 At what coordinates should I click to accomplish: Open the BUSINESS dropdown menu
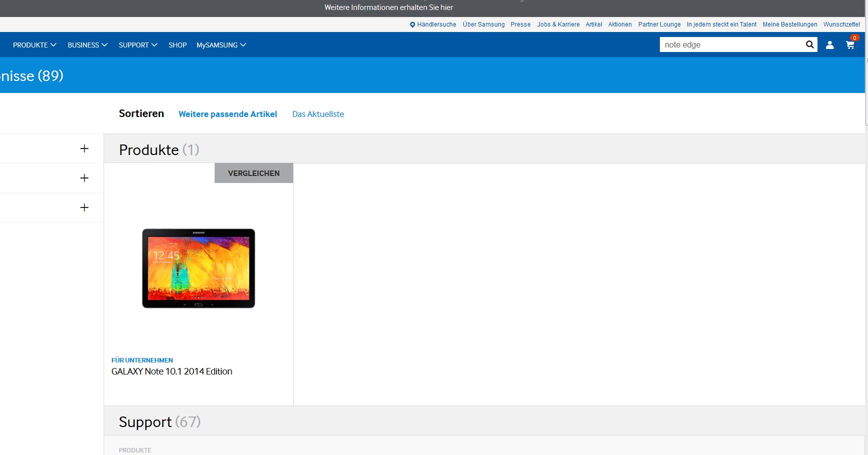(x=88, y=45)
